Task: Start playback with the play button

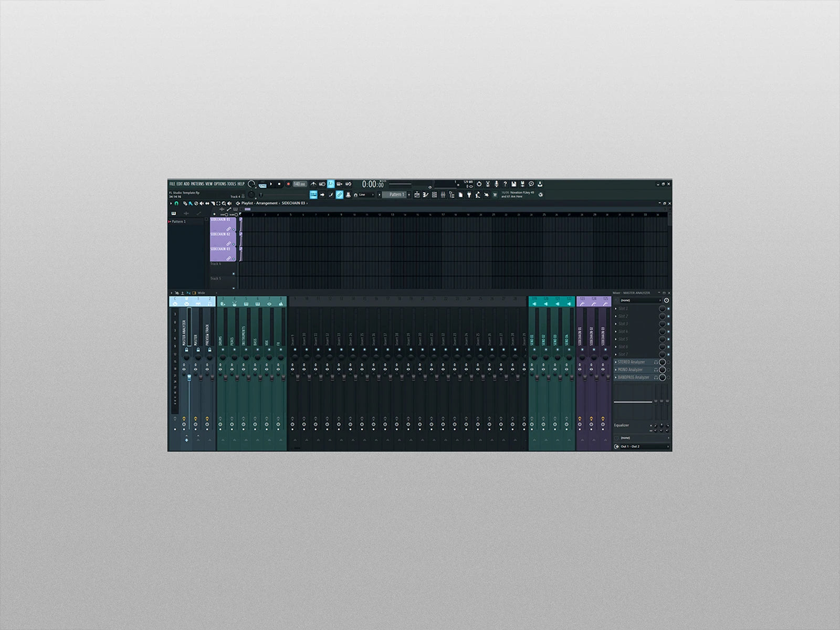Action: 271,184
